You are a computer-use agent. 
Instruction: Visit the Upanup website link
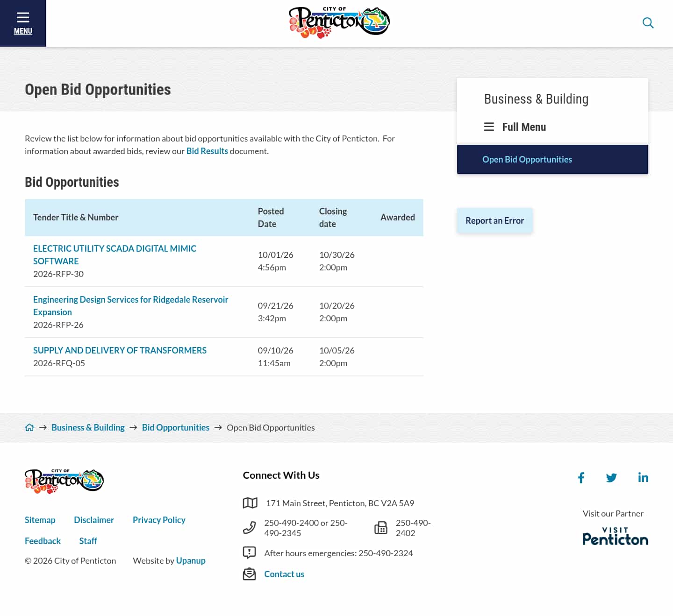click(x=191, y=560)
